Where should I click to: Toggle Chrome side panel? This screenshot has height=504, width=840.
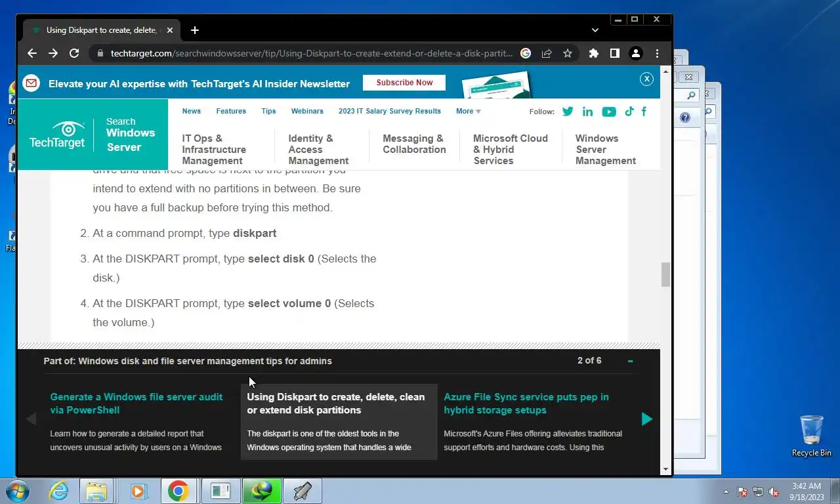pyautogui.click(x=615, y=54)
